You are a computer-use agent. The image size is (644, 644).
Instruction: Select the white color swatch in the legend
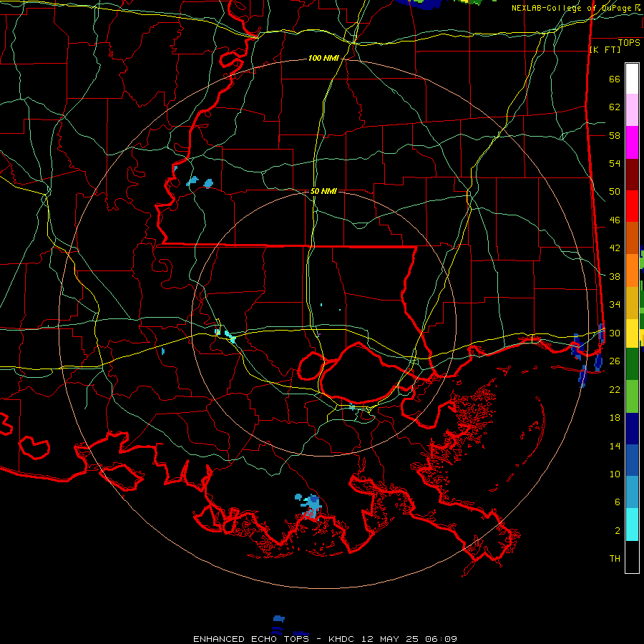[632, 79]
